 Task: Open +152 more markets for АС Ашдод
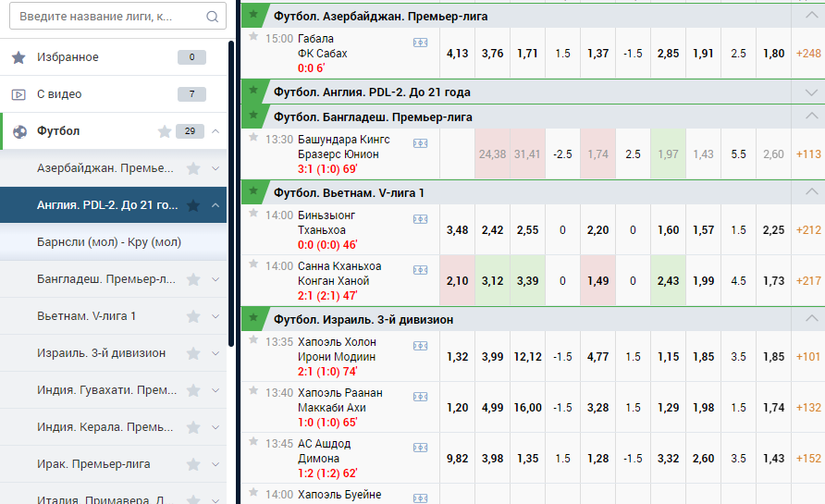click(808, 459)
